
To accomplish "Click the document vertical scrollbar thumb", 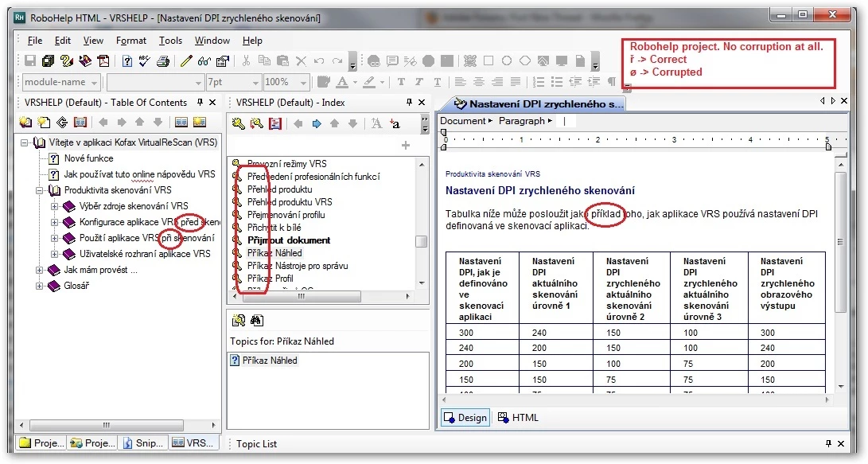I will (x=841, y=243).
